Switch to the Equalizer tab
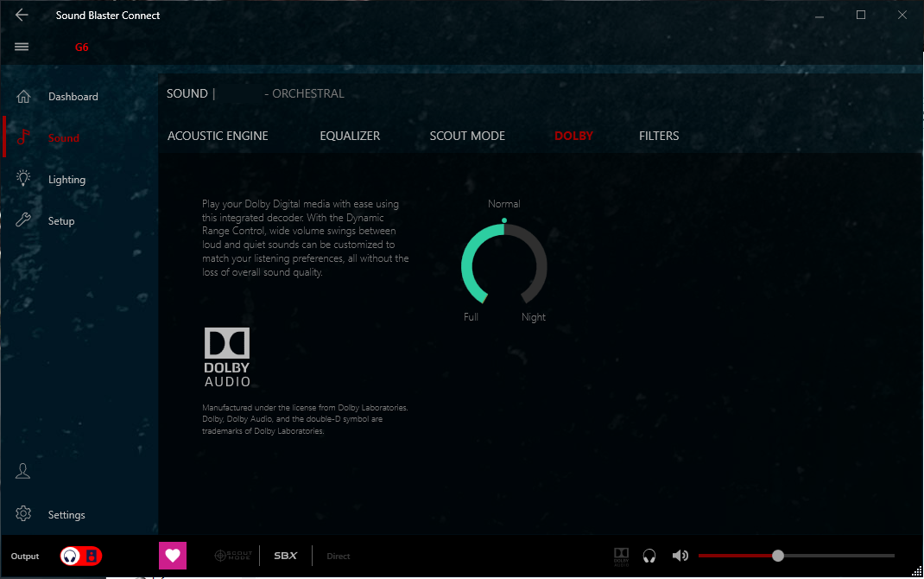The height and width of the screenshot is (579, 924). coord(350,136)
